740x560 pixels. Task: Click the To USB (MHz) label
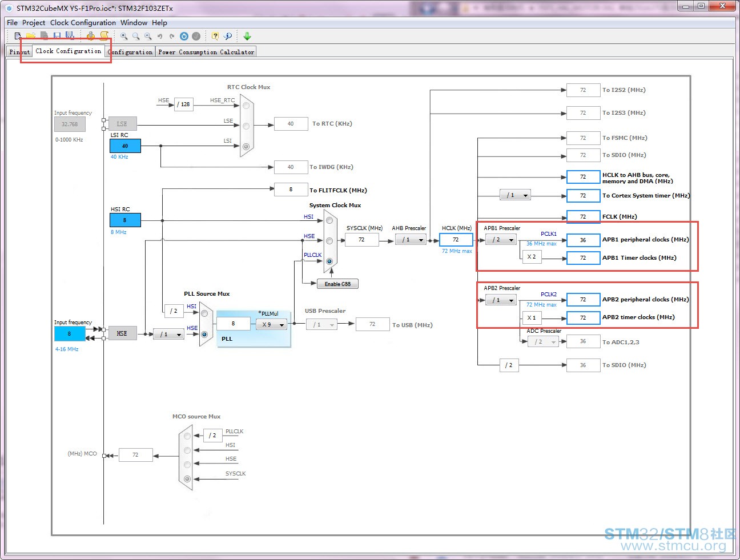pos(412,325)
